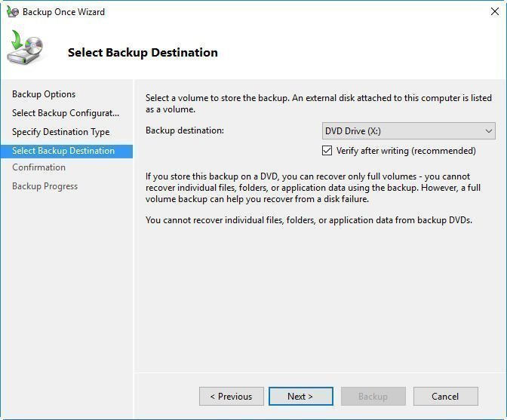
Task: Select the Select Backup Configuration step
Action: point(66,113)
